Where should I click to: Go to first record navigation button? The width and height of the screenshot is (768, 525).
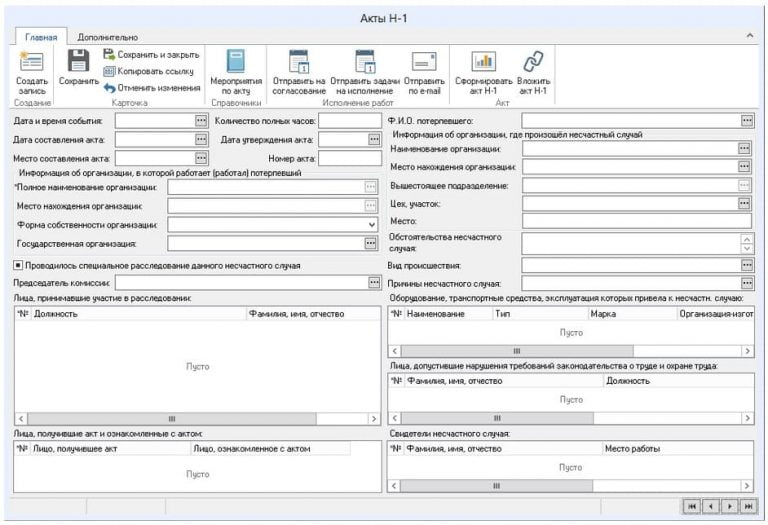pos(692,506)
